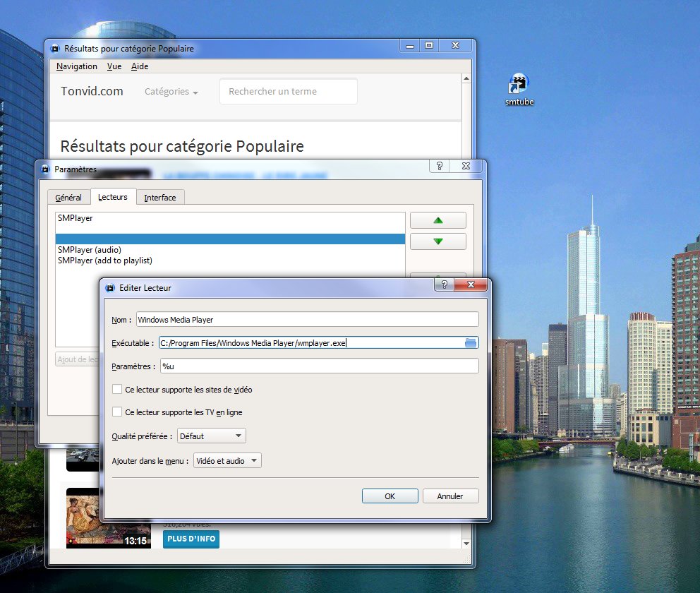The image size is (700, 593).
Task: Open the 'Ajouter dans le menu' dropdown
Action: pos(227,460)
